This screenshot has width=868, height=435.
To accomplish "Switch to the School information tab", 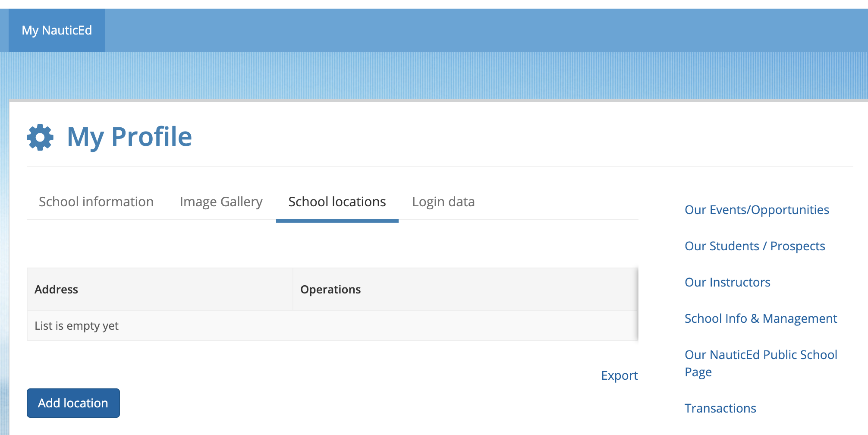I will [96, 202].
